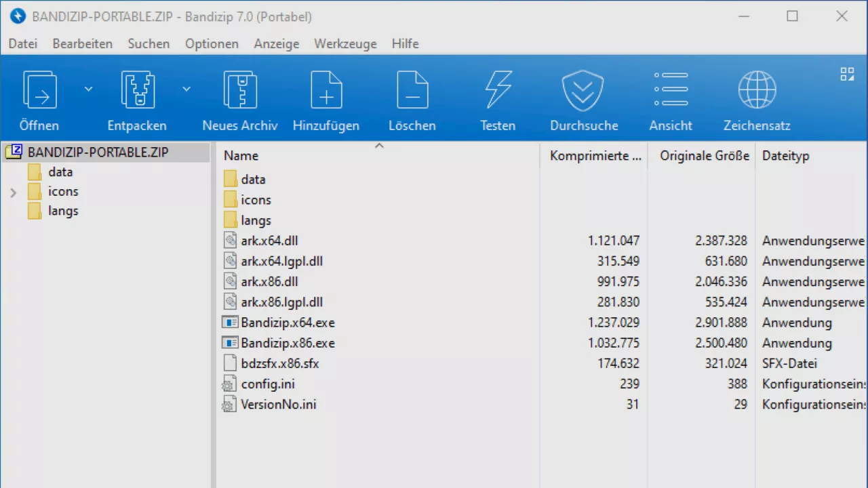Click the toolbar layout grid icon
The width and height of the screenshot is (868, 488).
(x=847, y=74)
